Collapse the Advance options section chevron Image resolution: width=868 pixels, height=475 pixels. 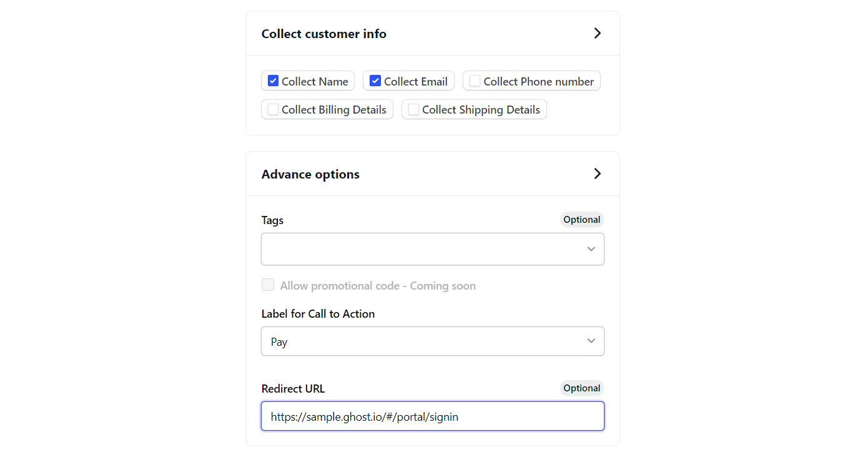pyautogui.click(x=598, y=174)
